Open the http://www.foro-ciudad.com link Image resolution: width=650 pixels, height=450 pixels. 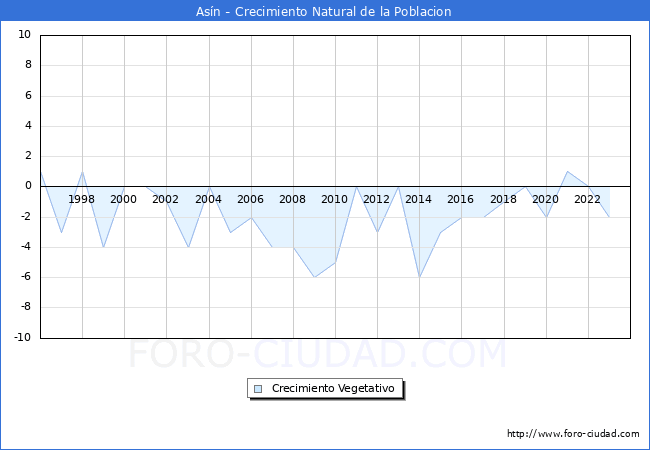(573, 434)
